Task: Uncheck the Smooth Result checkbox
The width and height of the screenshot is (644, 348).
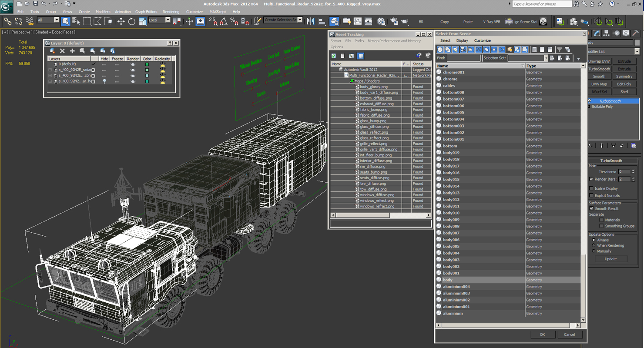Action: (x=591, y=208)
